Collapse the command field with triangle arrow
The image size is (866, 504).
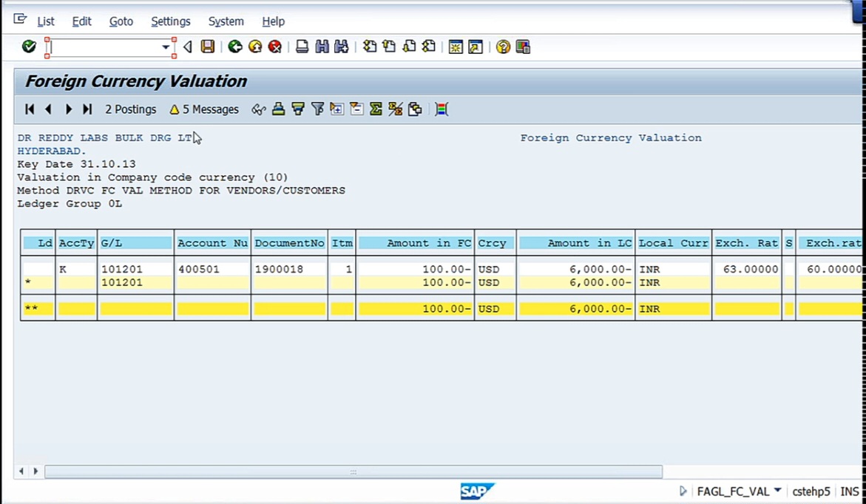coord(188,47)
